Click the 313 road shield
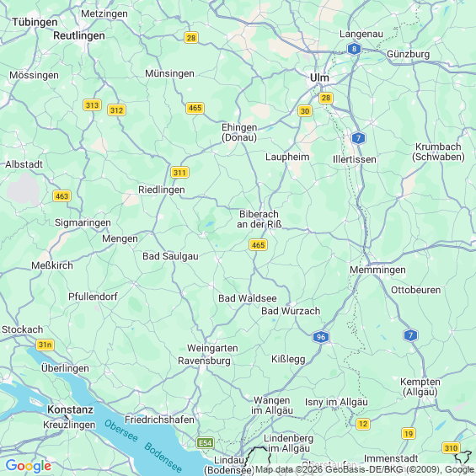The image size is (476, 476). coord(92,105)
